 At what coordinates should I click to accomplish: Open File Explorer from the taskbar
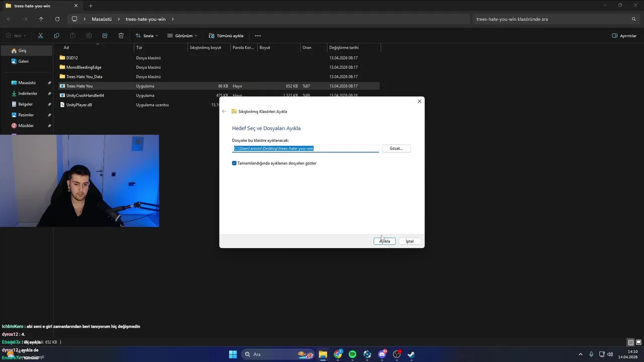pos(323,354)
